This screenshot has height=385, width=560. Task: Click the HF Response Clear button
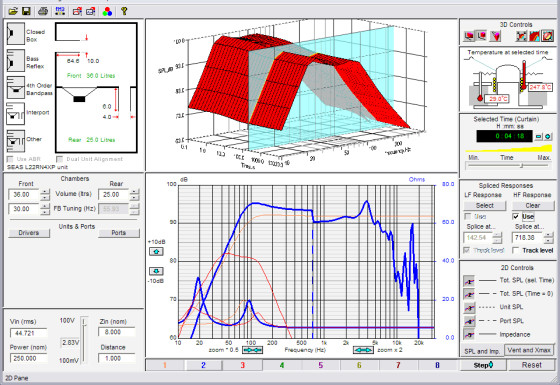pos(533,206)
